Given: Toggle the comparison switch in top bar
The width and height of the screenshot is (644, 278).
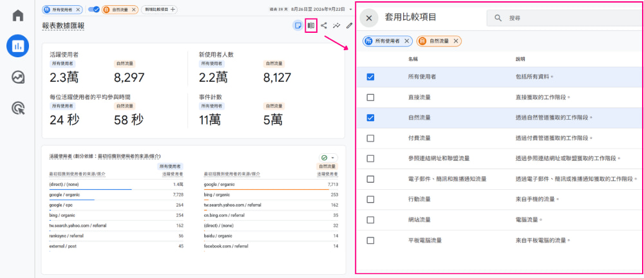Looking at the screenshot, I should [x=93, y=9].
